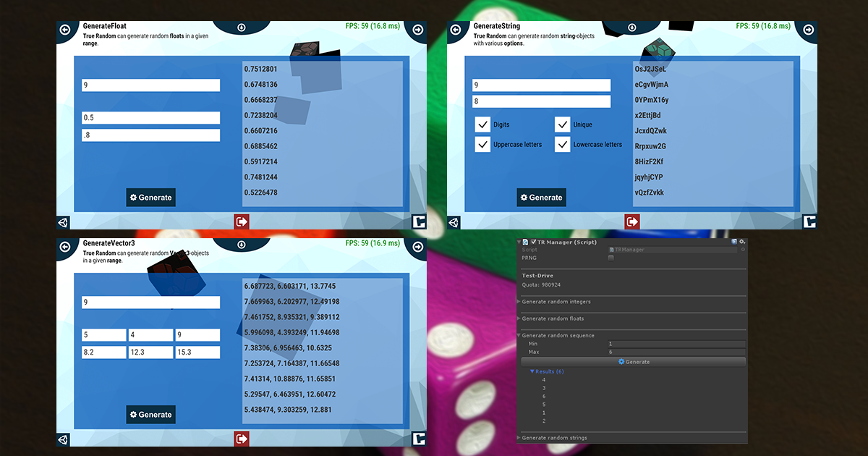868x456 pixels.
Task: Click the forward arrow on the GenerateString panel
Action: coord(809,30)
